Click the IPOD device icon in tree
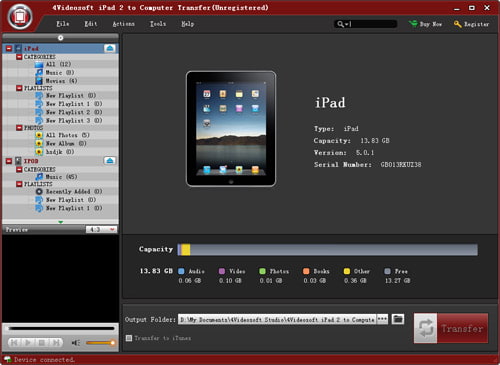This screenshot has height=365, width=500. coord(18,161)
